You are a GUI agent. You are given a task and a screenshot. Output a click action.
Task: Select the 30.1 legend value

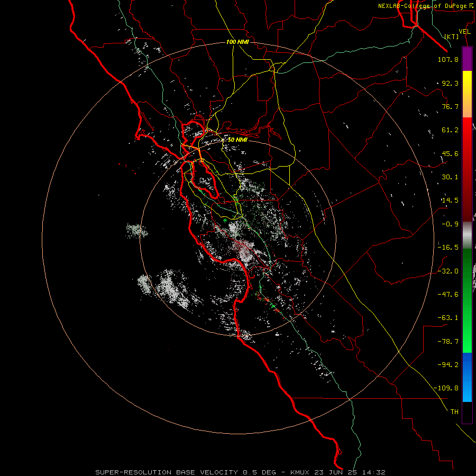450,177
